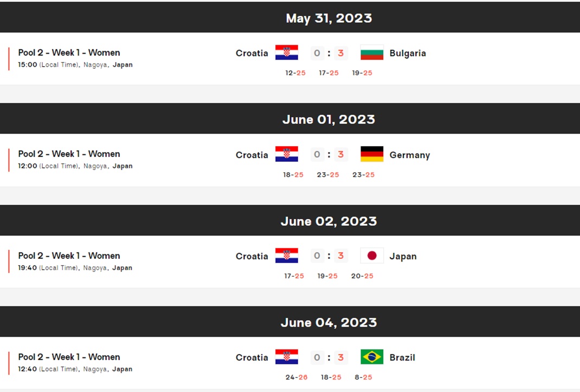The height and width of the screenshot is (392, 580).
Task: Click Bulgaria flag icon
Action: point(372,53)
